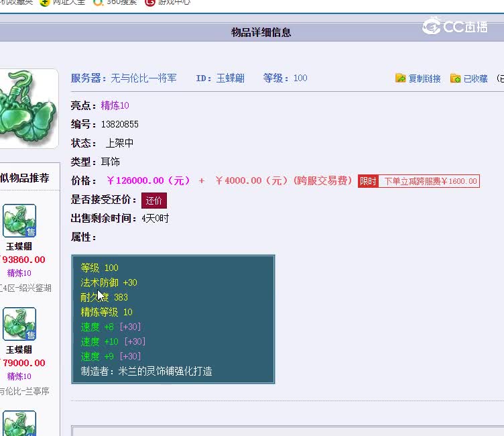Click the remaining time 4天0时
This screenshot has height=436, width=504.
(155, 219)
